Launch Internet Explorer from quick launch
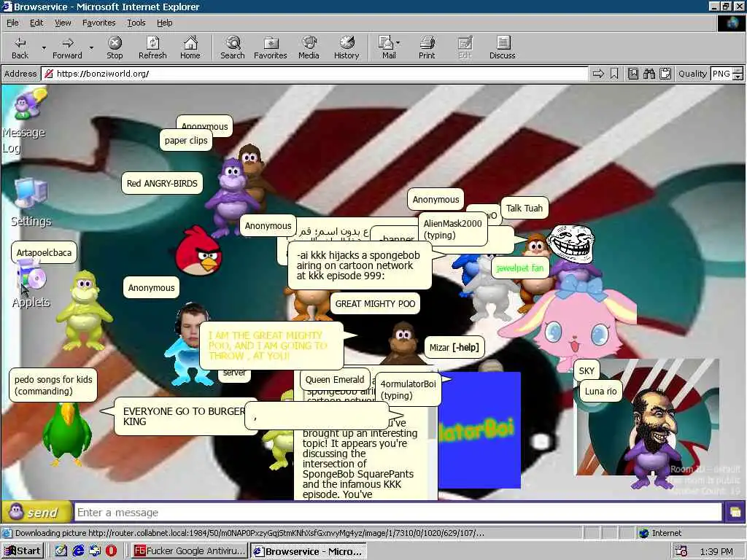 [78, 551]
